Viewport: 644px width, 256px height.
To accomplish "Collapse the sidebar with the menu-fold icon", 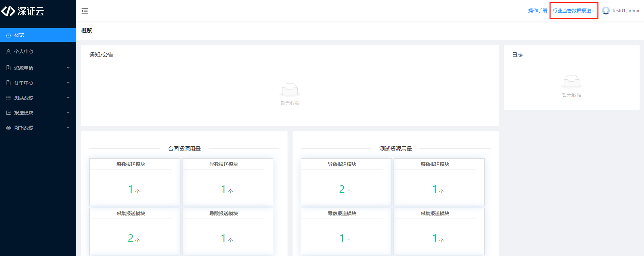I will pyautogui.click(x=85, y=11).
